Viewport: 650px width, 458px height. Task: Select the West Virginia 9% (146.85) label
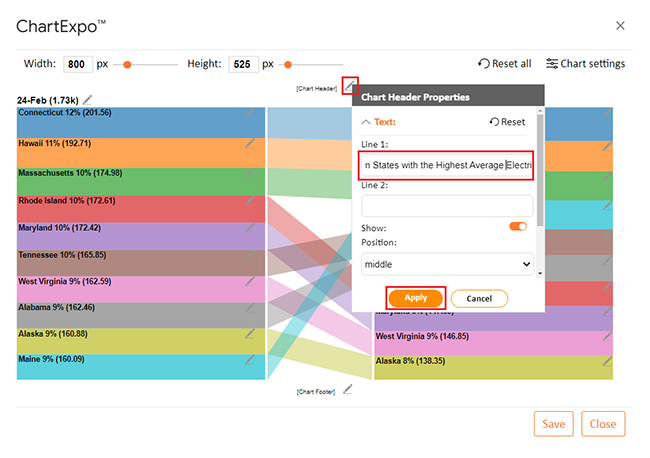[422, 336]
